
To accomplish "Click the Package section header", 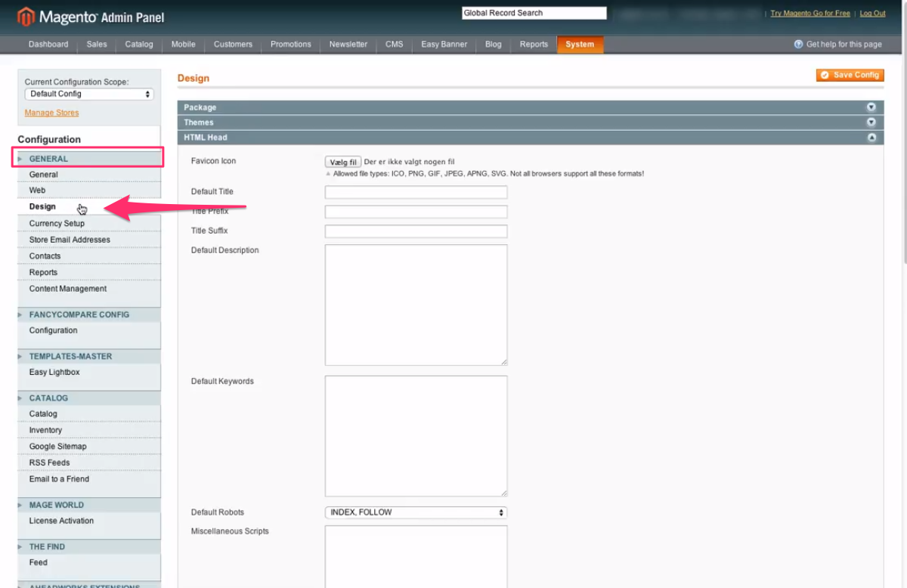I will tap(531, 107).
